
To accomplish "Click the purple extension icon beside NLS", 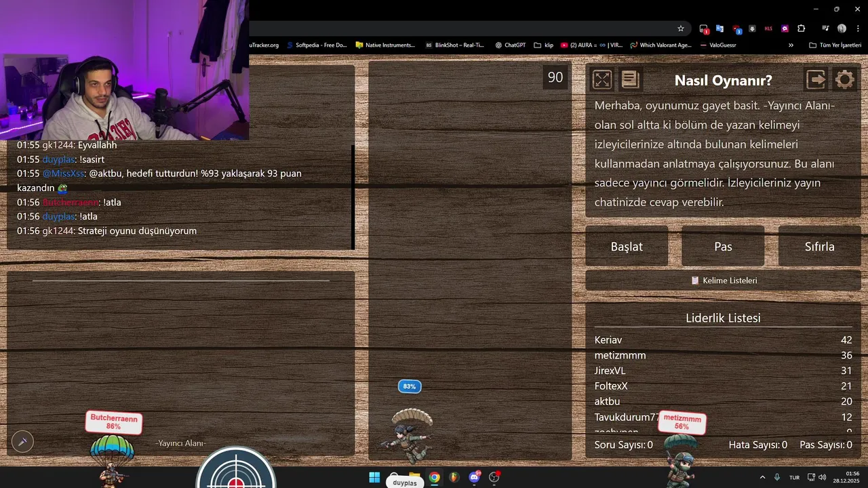I will point(785,28).
